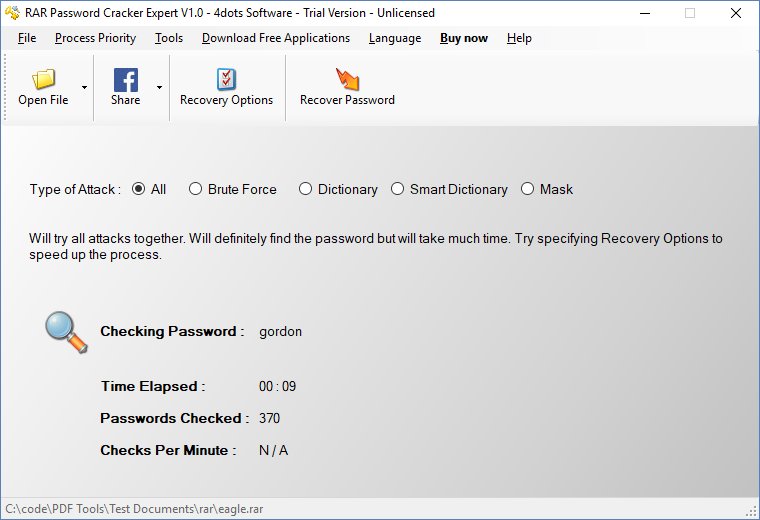Click the 'Type of Attack :' label

(x=75, y=189)
